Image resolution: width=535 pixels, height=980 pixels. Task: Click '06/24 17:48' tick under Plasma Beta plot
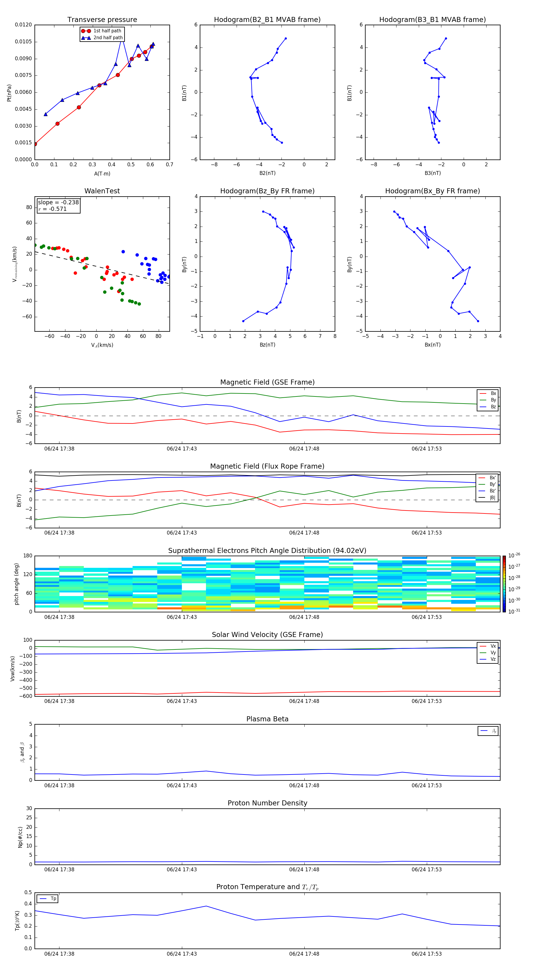click(x=304, y=785)
